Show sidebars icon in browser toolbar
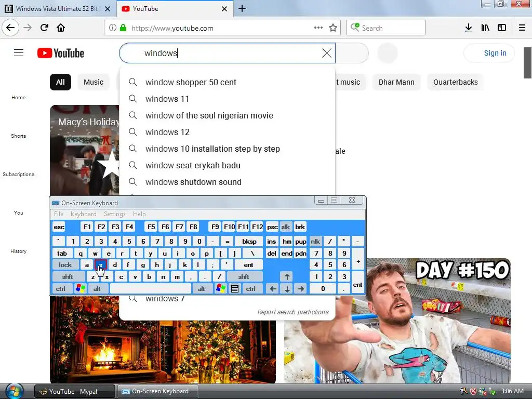532x399 pixels. pyautogui.click(x=502, y=28)
